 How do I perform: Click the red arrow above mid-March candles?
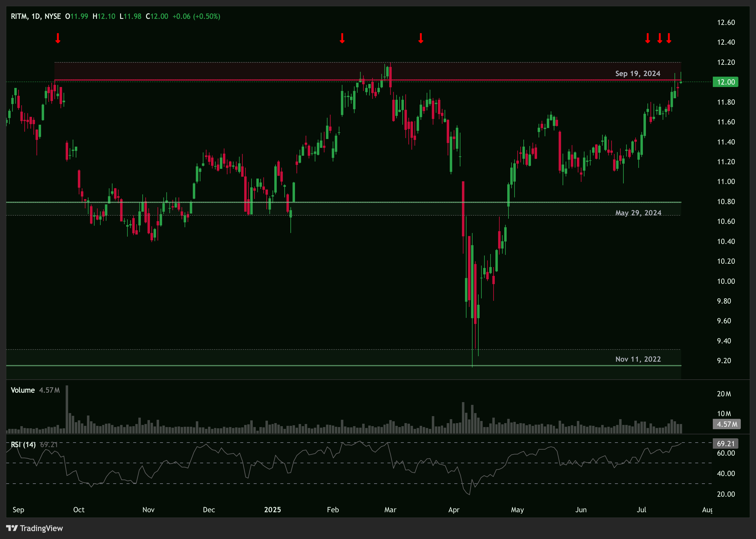421,38
